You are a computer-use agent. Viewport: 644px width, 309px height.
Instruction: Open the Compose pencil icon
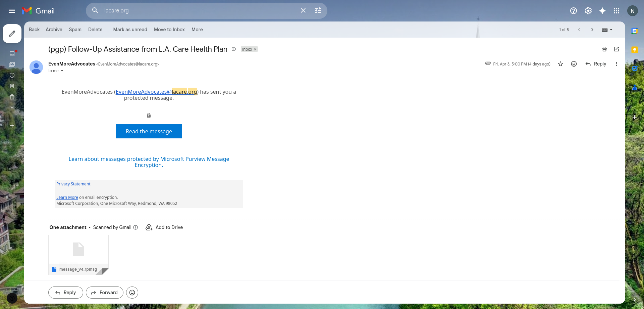click(x=12, y=34)
